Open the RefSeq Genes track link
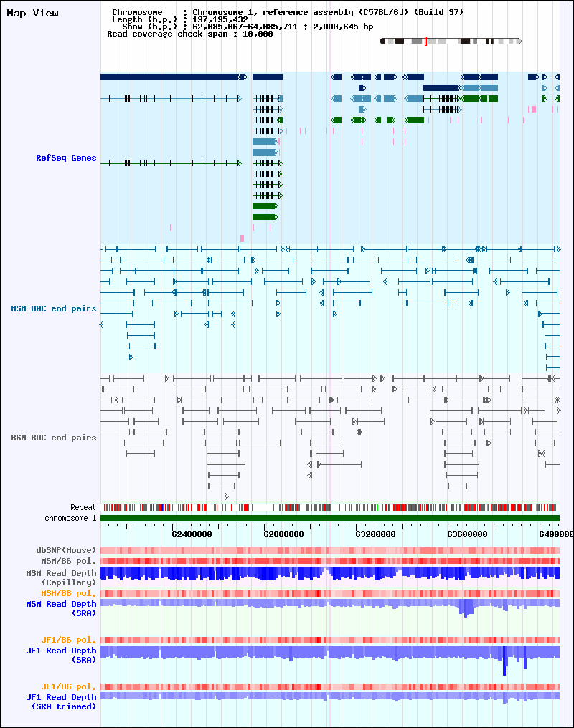Screen dimensions: 574x728 click(66, 158)
